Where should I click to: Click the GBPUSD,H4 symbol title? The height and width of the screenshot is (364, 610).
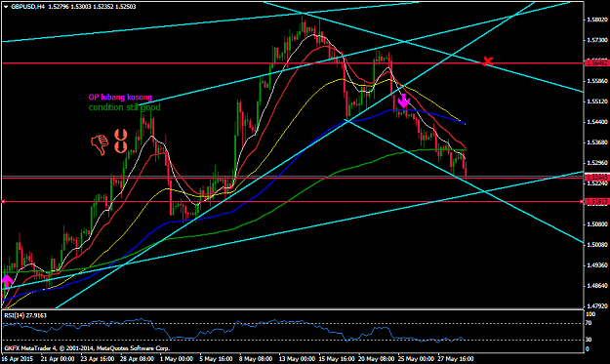(27, 7)
